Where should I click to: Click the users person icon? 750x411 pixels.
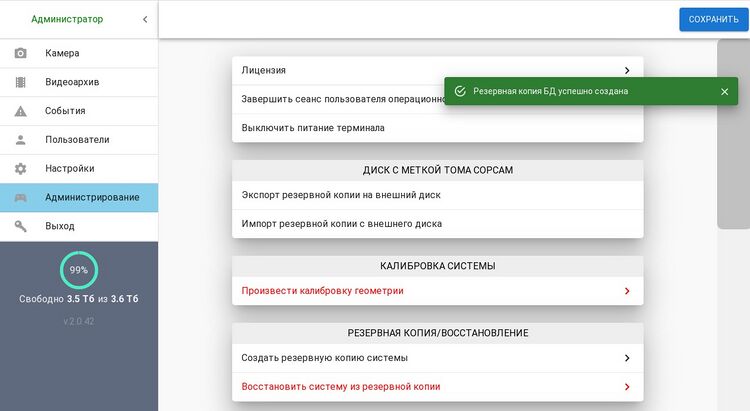(x=20, y=140)
